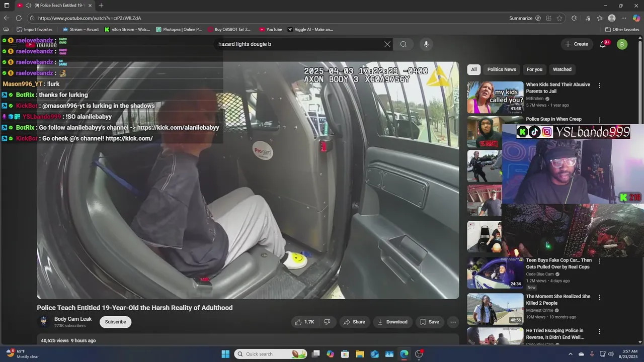Open OBS Studio from the taskbar
Viewport: 644px width, 362px height.
[419, 354]
